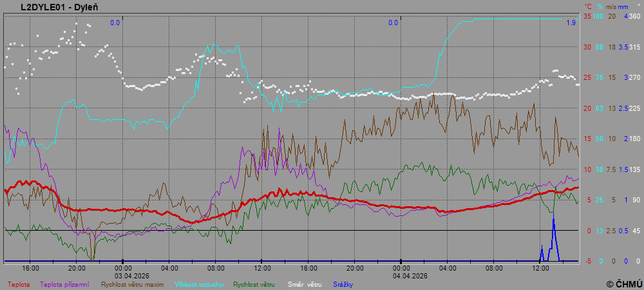
Task: Click the © ČHMÚ copyright text
Action: (624, 284)
